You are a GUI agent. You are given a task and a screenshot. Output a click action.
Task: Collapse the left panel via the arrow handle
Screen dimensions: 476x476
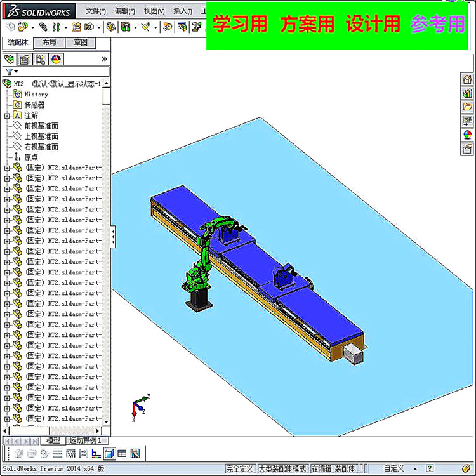(x=113, y=237)
